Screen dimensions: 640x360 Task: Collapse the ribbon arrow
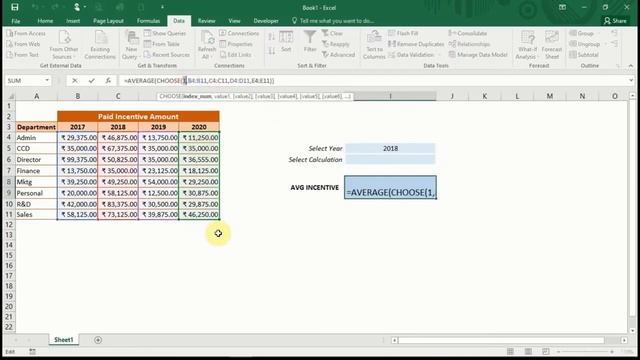(631, 66)
